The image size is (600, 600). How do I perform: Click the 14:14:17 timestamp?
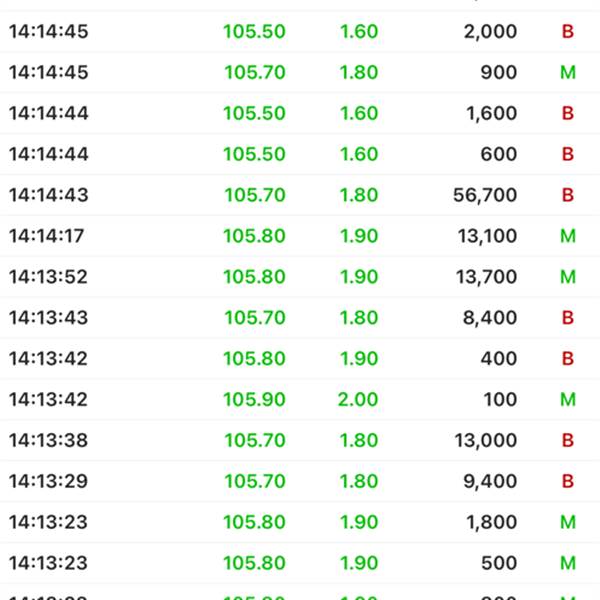pos(46,236)
